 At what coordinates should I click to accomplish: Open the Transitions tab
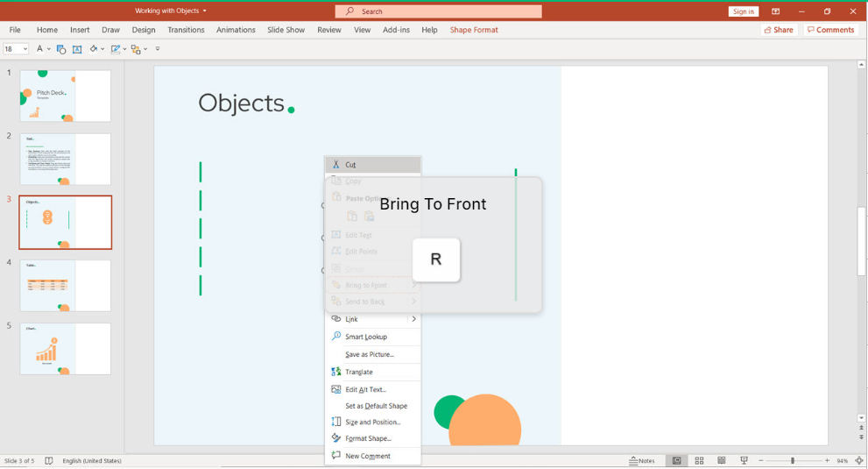pos(186,30)
